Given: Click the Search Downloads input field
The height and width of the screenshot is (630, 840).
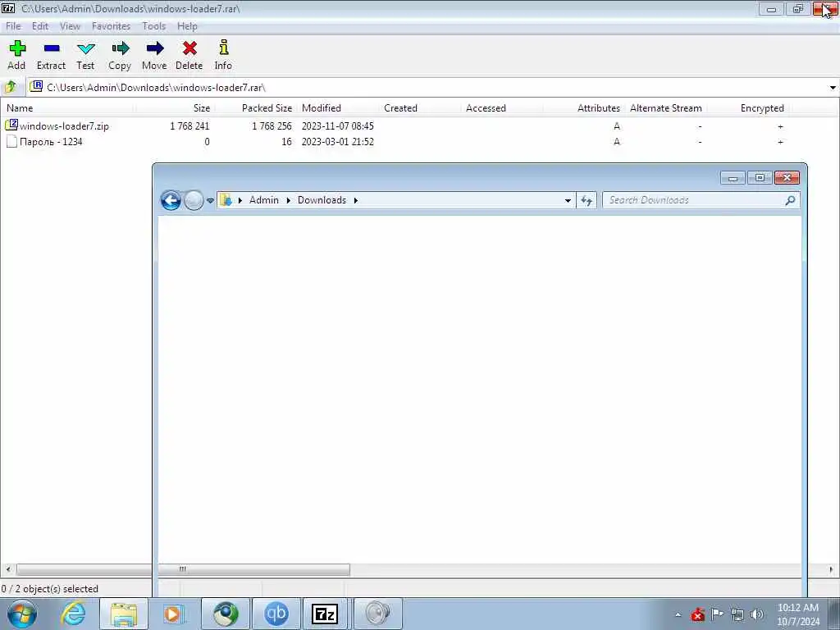Looking at the screenshot, I should point(694,200).
